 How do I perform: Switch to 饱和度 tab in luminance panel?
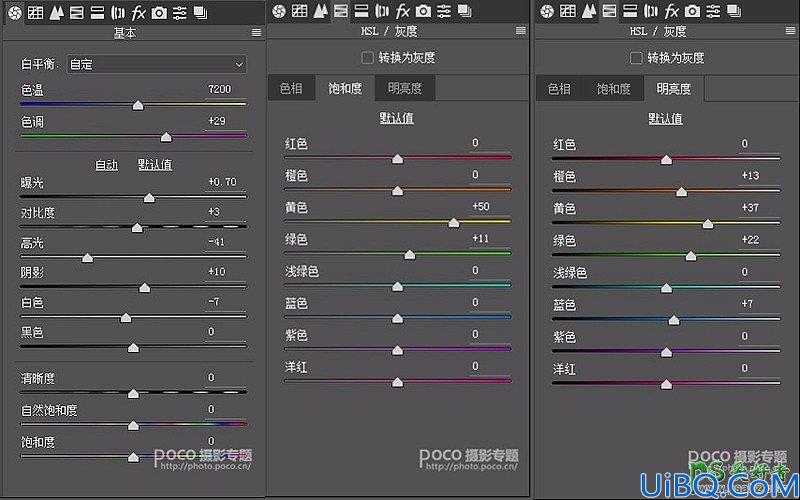(x=614, y=89)
